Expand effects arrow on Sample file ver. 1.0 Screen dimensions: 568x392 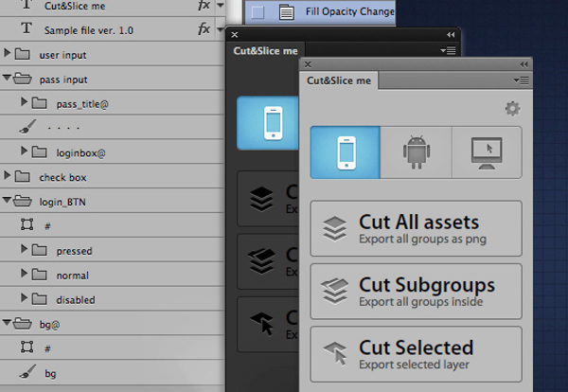pos(220,29)
